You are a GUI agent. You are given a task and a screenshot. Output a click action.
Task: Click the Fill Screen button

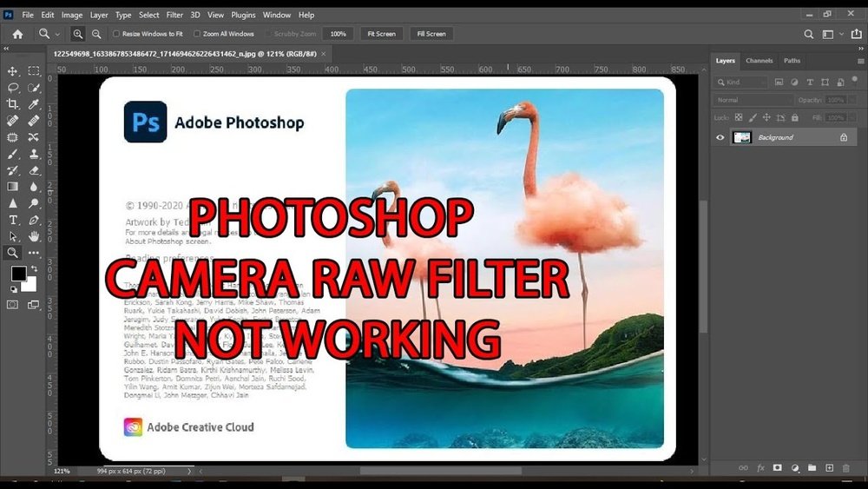click(x=431, y=34)
